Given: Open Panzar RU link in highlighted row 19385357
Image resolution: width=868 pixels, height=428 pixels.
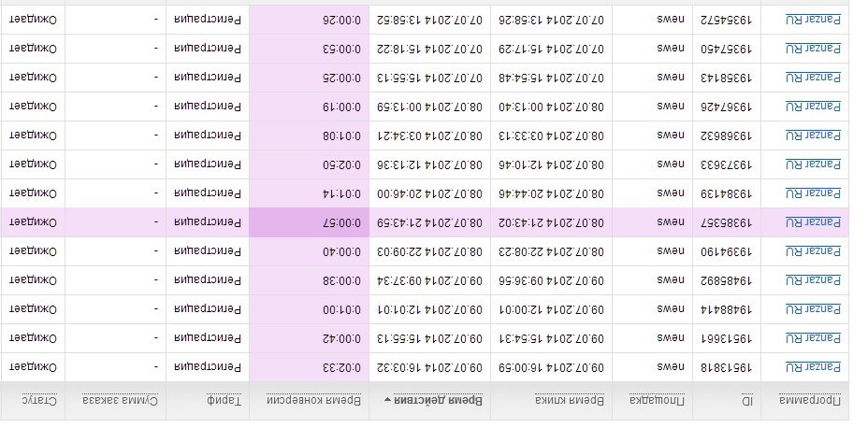Looking at the screenshot, I should coord(813,222).
